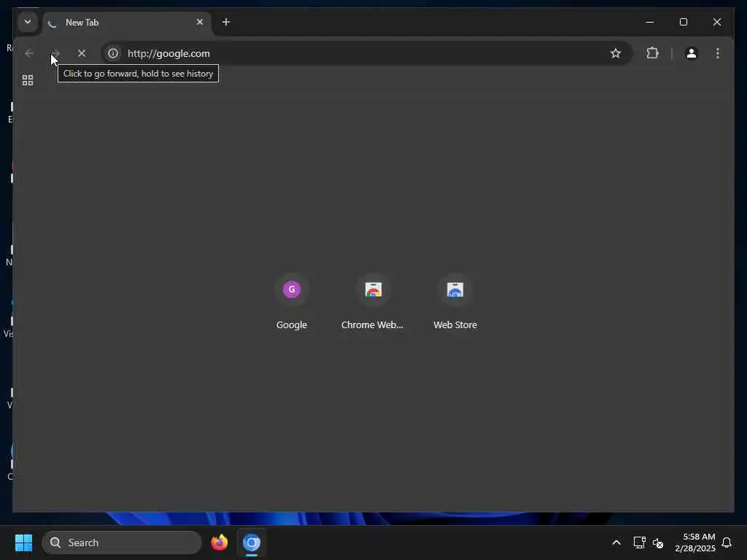Launch Firefox from the taskbar
Image resolution: width=747 pixels, height=560 pixels.
[x=219, y=542]
